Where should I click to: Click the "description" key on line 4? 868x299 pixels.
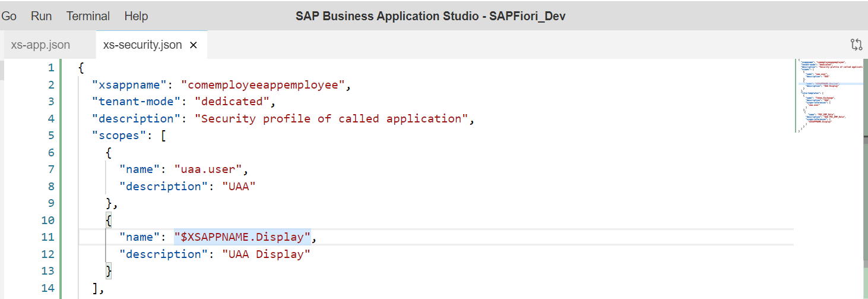pos(137,118)
